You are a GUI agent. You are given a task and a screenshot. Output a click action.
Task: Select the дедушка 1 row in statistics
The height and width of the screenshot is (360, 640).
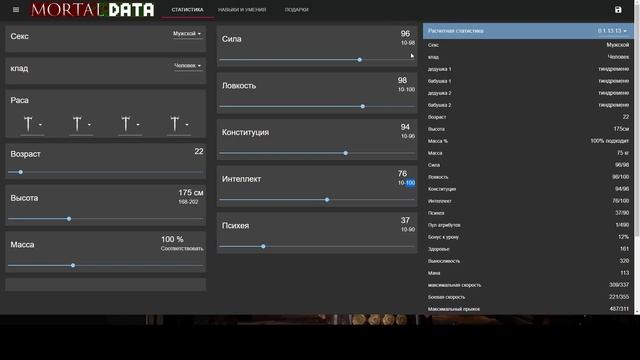click(528, 69)
